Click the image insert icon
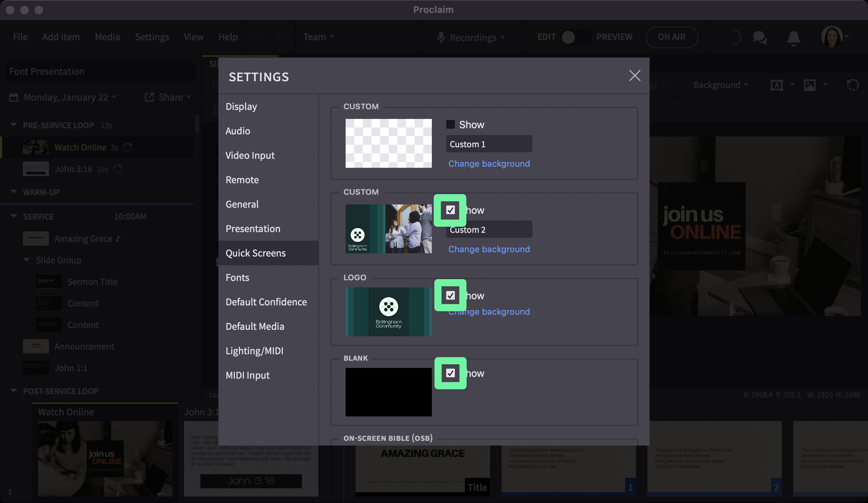The width and height of the screenshot is (868, 503). [x=810, y=85]
